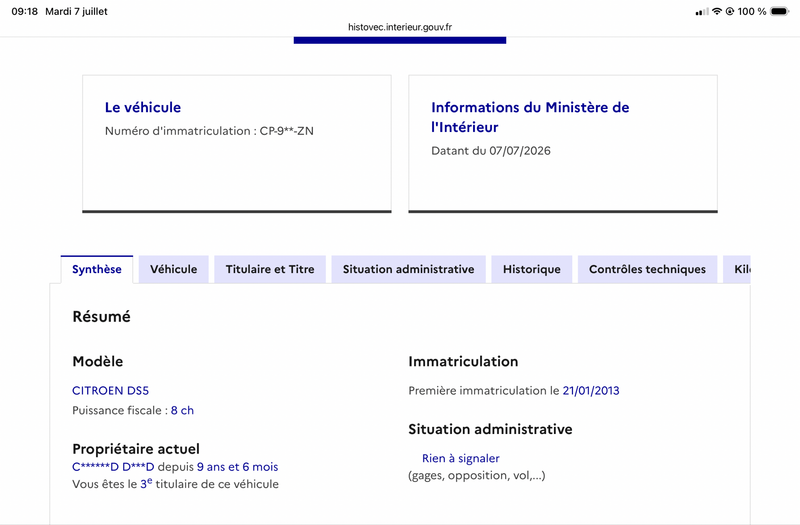800x525 pixels.
Task: Tap the battery icon in status bar
Action: (x=780, y=11)
